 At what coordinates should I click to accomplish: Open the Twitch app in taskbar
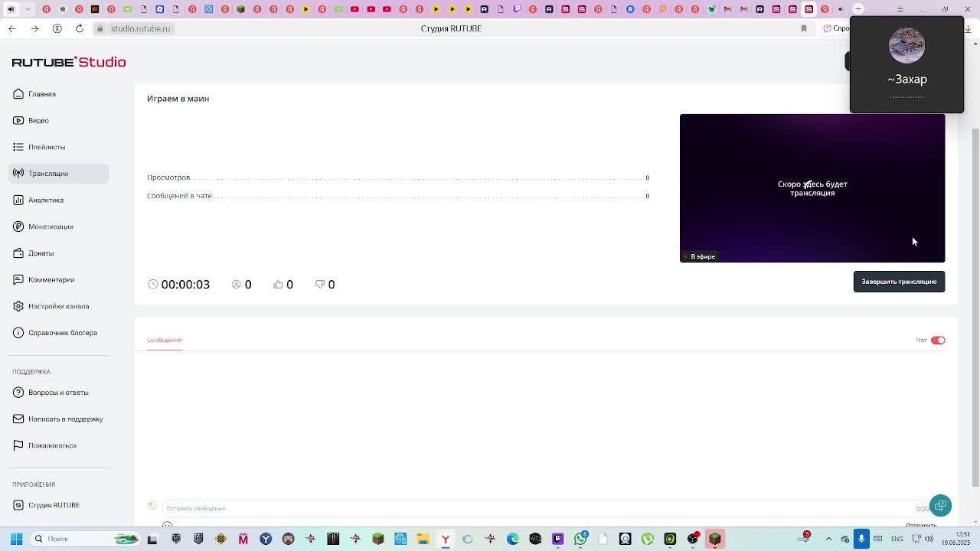558,539
